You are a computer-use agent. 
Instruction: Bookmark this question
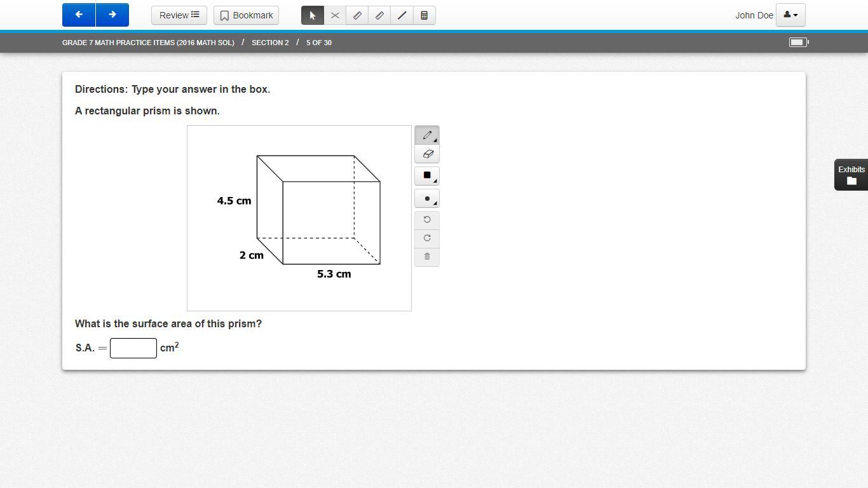point(246,15)
